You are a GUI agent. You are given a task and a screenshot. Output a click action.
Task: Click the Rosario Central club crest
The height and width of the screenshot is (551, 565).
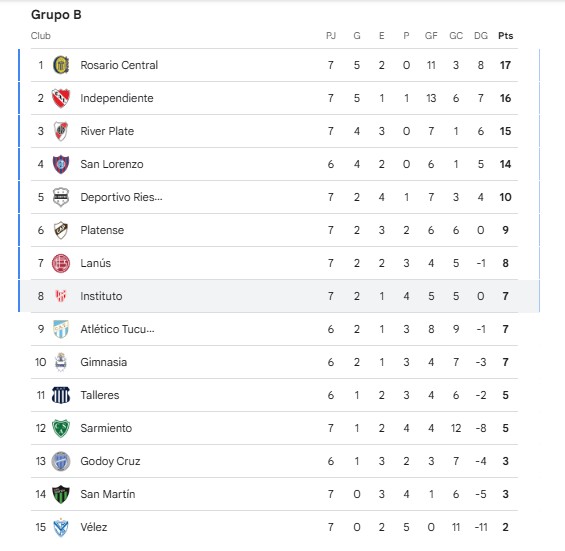tap(61, 65)
